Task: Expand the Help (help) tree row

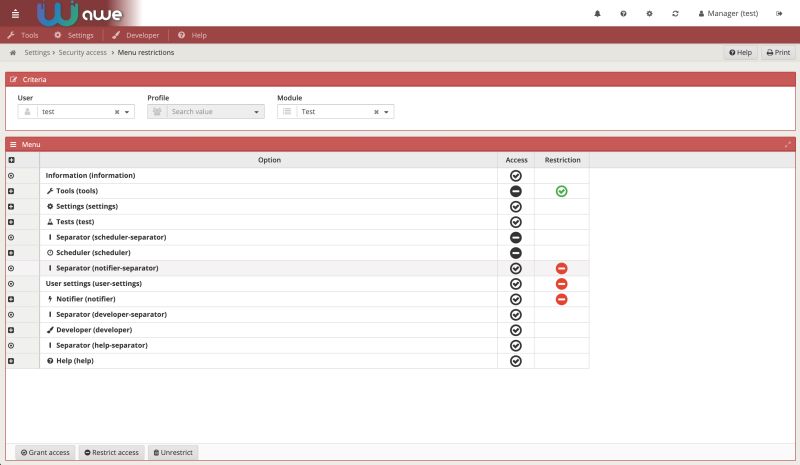Action: 11,361
